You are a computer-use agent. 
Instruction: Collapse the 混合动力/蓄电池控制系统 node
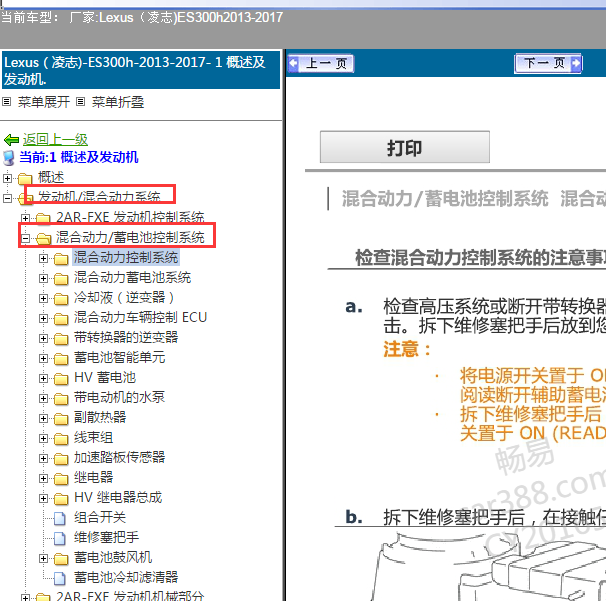click(25, 238)
